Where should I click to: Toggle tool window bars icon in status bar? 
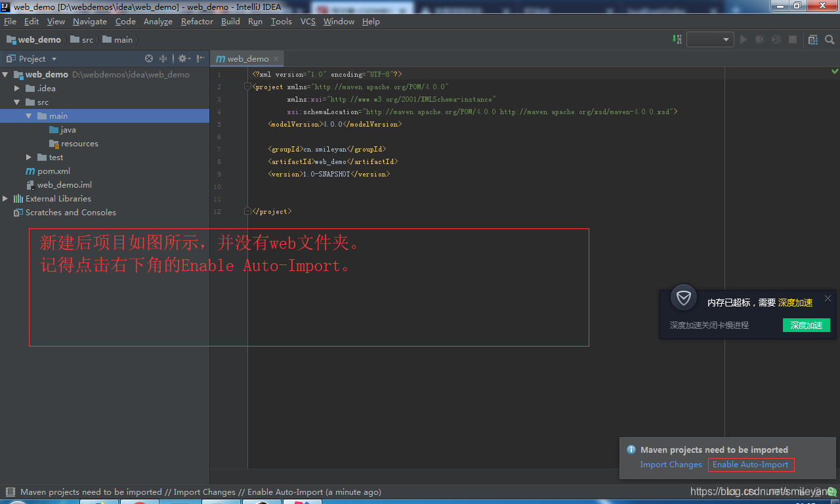(x=10, y=492)
